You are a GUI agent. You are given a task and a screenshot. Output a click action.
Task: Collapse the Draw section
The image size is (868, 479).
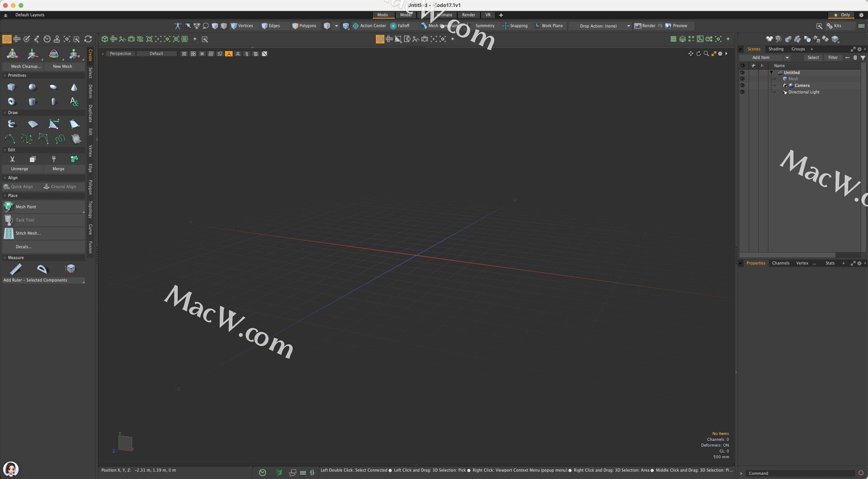[5, 113]
